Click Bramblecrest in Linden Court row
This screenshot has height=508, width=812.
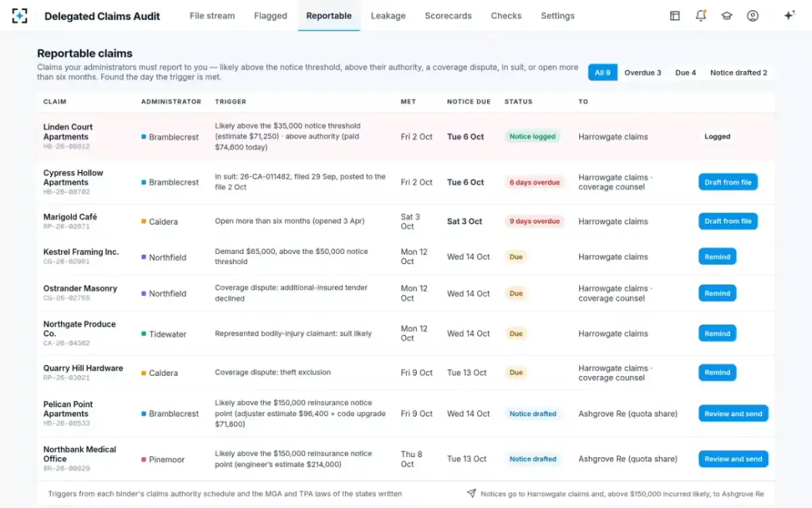[x=174, y=137]
